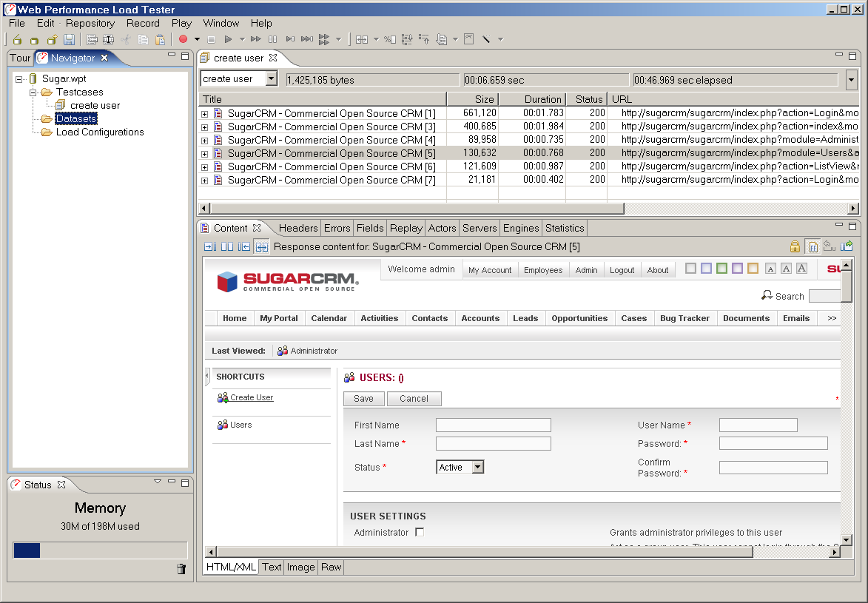The image size is (868, 603).
Task: Click the magic wand toolbar icon
Action: tap(486, 39)
